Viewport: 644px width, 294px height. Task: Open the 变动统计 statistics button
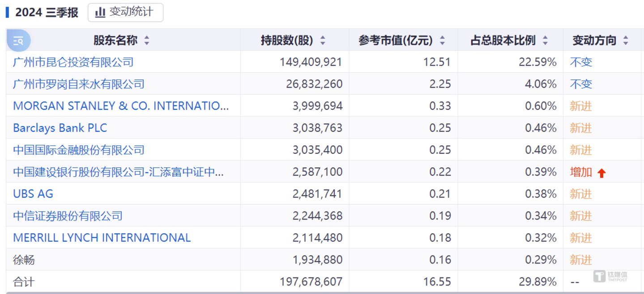pos(125,13)
